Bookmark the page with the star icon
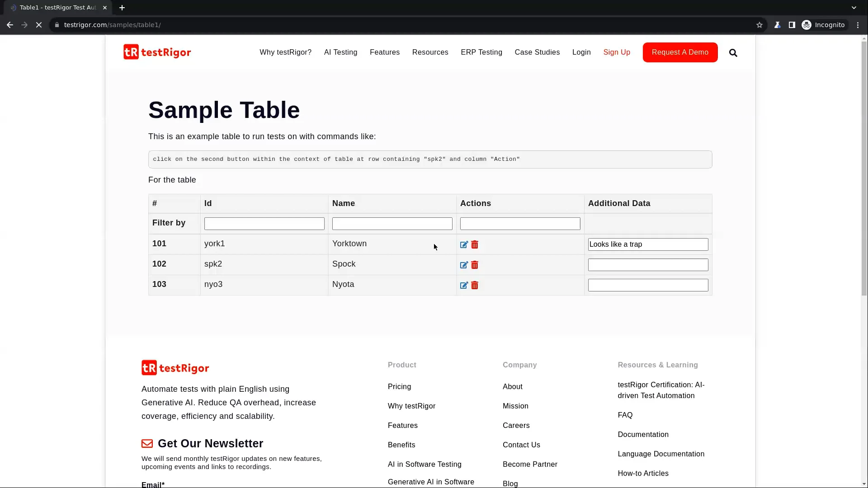This screenshot has width=868, height=488. (759, 25)
